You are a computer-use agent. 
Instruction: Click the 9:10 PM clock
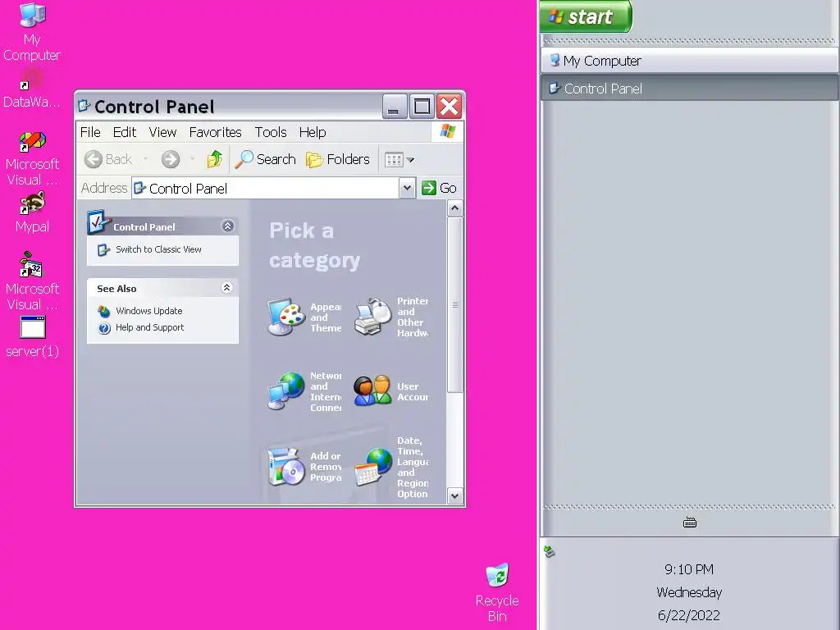pyautogui.click(x=689, y=569)
